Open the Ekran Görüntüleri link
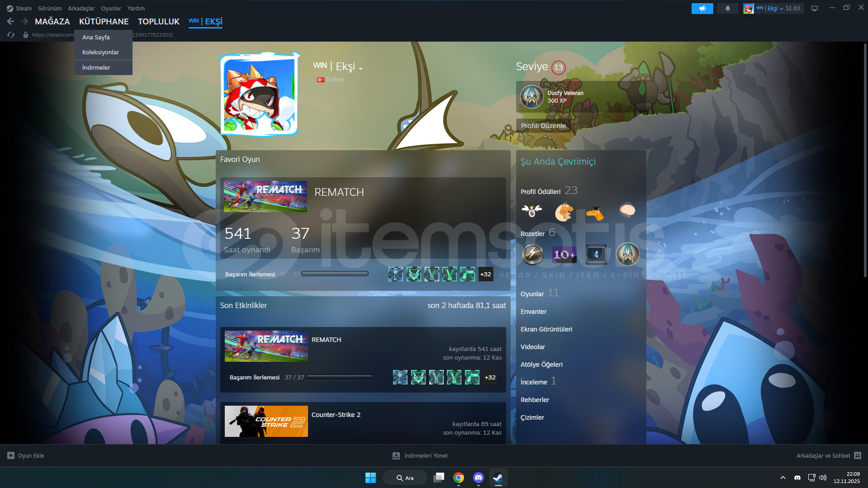Screen dimensions: 868x488 pos(546,329)
